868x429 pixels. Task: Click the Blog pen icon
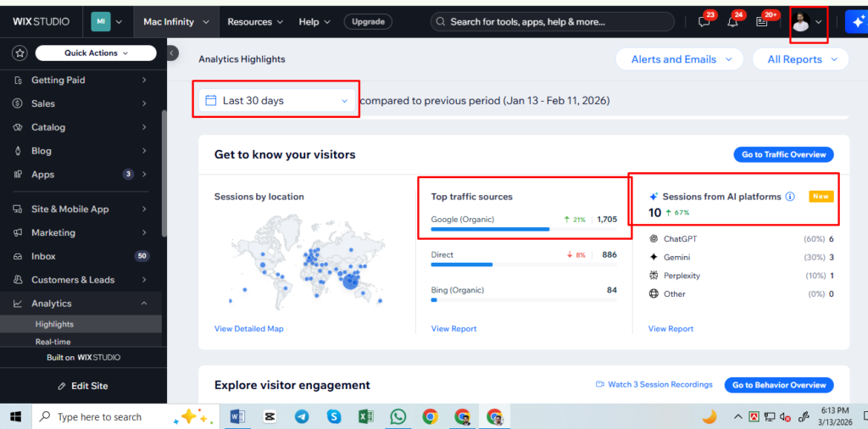click(x=19, y=151)
